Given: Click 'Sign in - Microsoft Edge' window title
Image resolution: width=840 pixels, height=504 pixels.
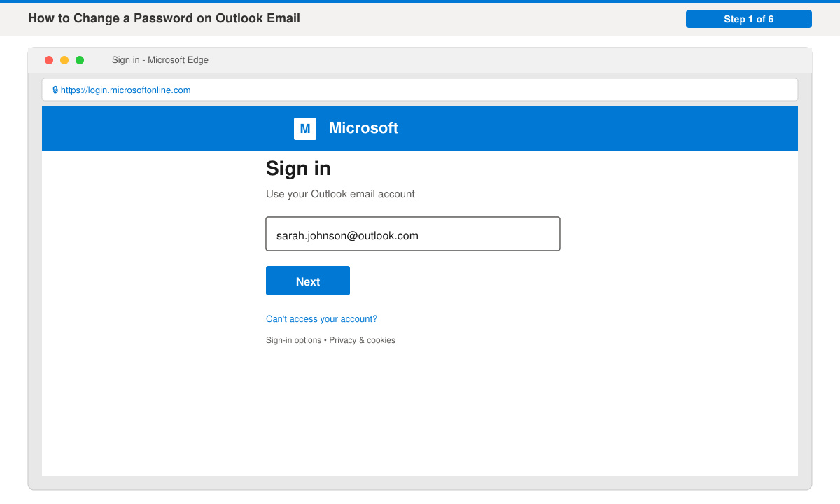Looking at the screenshot, I should pyautogui.click(x=160, y=60).
